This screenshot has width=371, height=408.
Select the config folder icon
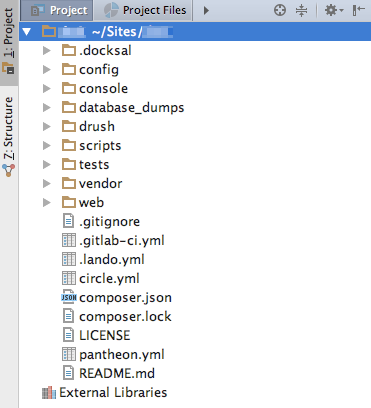click(69, 69)
